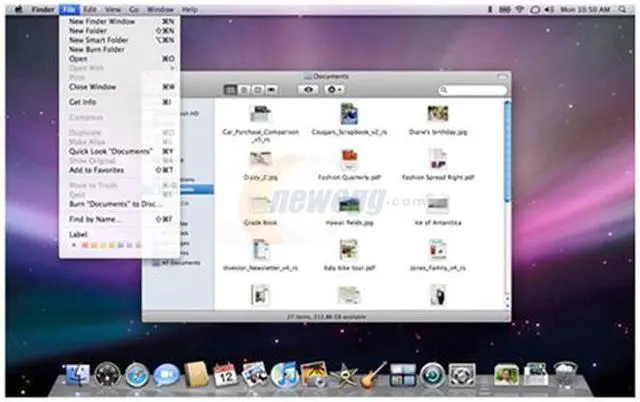The width and height of the screenshot is (640, 402).
Task: Launch Dashboard from the Dock
Action: [107, 375]
